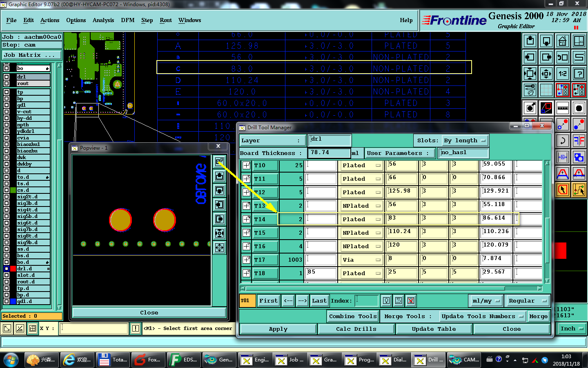Toggle visibility checkbox for drl.d layer
The height and width of the screenshot is (368, 588).
point(7,269)
